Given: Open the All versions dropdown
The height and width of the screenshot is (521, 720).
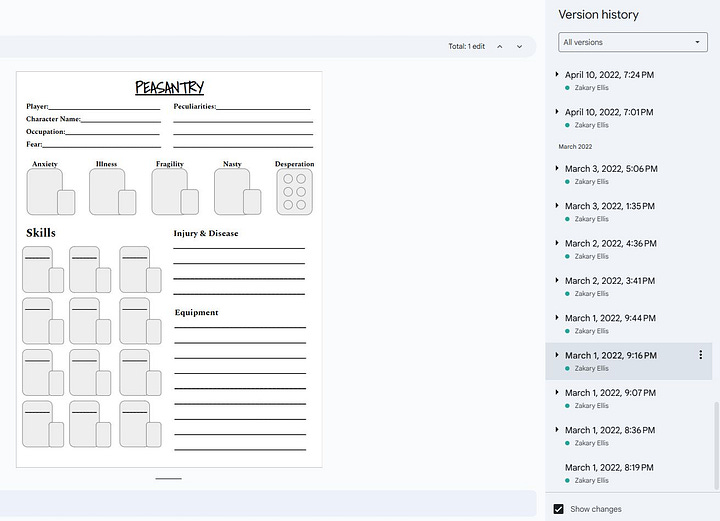Looking at the screenshot, I should [633, 42].
